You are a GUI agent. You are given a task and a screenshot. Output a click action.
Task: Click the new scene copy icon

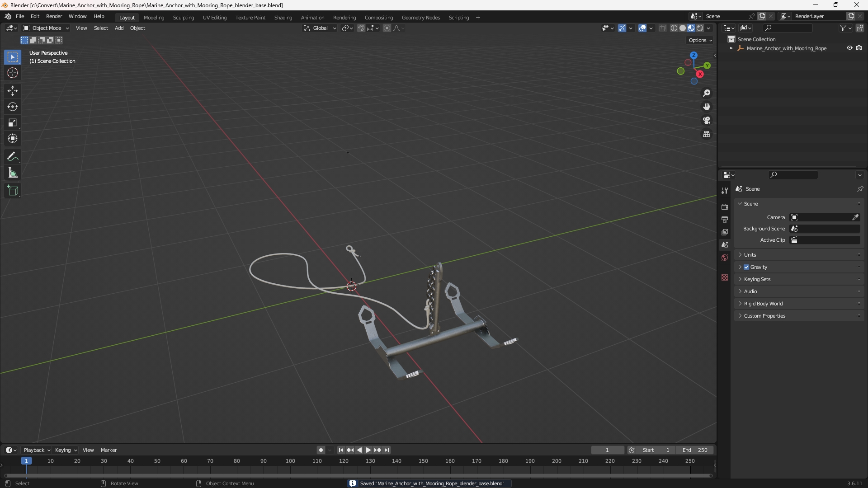[762, 16]
